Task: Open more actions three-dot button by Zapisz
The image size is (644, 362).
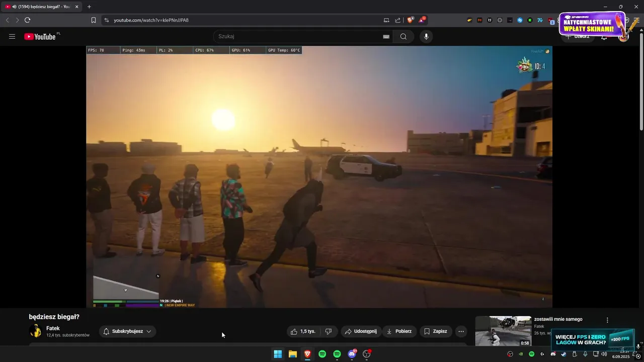Action: [461, 331]
